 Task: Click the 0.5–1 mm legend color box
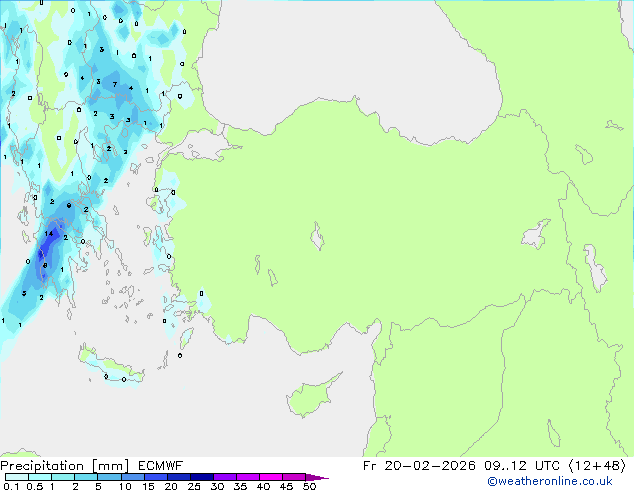[40, 477]
